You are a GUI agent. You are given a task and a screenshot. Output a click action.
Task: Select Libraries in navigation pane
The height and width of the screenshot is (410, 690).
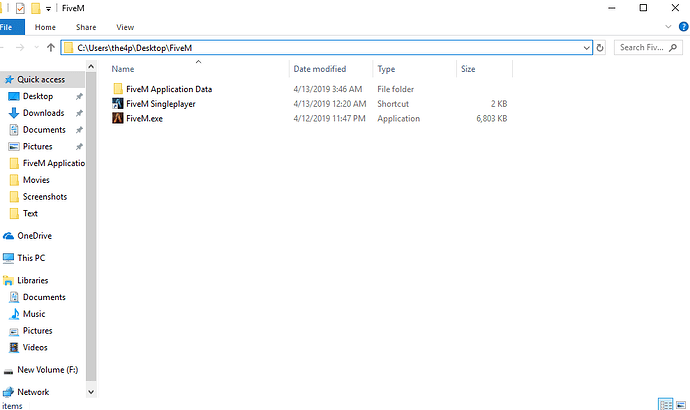pyautogui.click(x=33, y=280)
